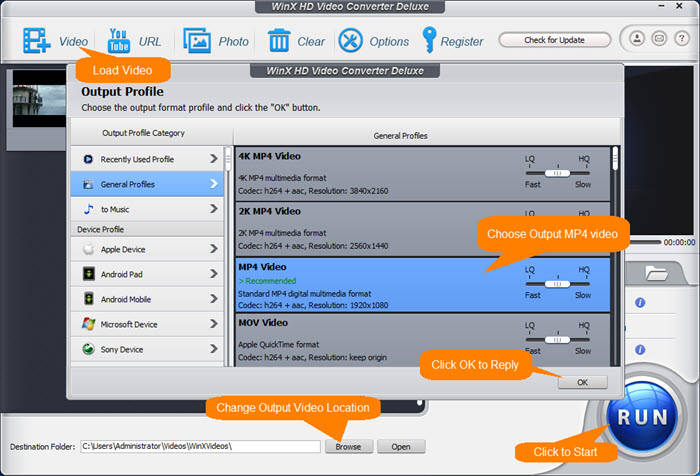
Task: Select the 4K MP4 Video profile
Action: [422, 174]
